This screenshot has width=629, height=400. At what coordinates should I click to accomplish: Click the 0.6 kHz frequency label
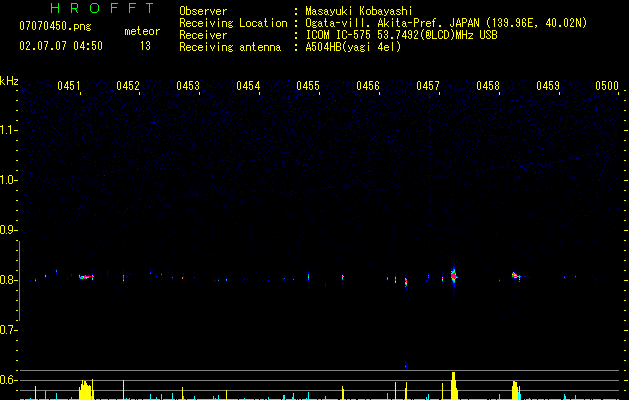coord(8,380)
